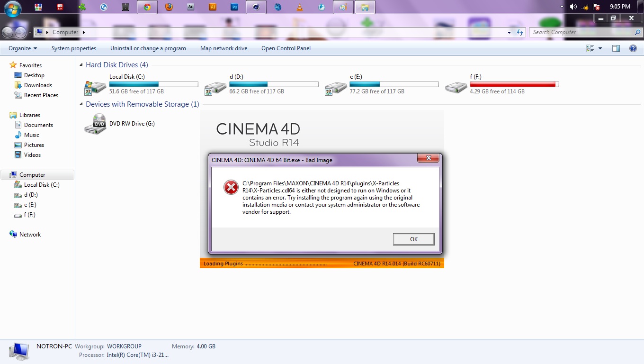644x364 pixels.
Task: Open recent pages dropdown arrow
Action: click(x=30, y=33)
